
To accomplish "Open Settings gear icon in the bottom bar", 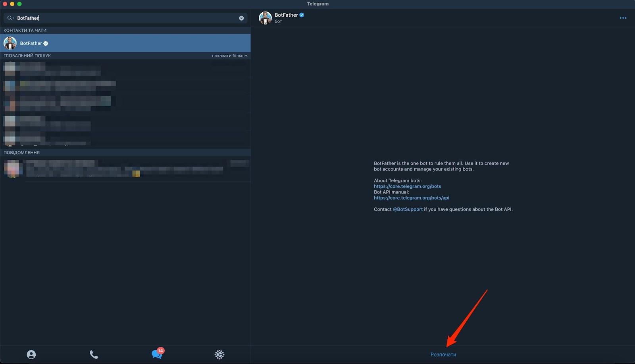I will coord(219,354).
